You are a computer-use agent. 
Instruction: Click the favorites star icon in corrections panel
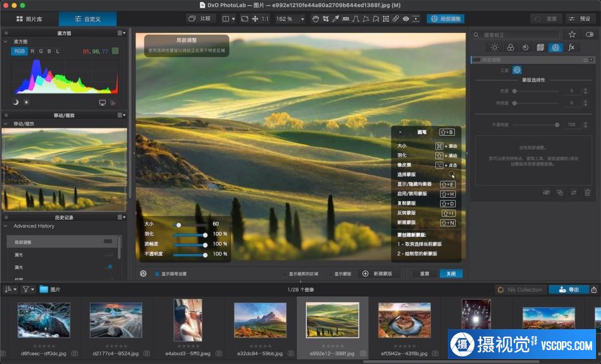(572, 35)
